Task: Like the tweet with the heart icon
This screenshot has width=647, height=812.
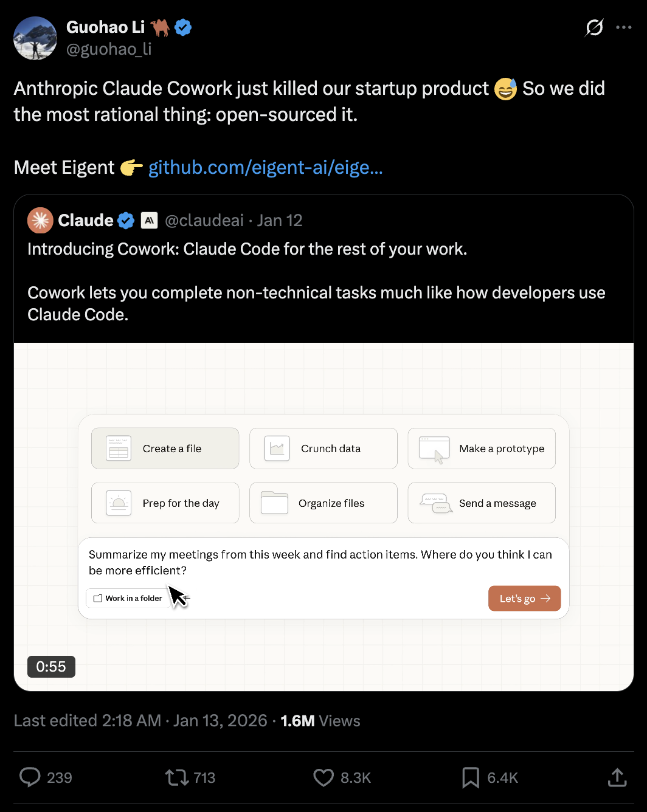Action: (x=323, y=777)
